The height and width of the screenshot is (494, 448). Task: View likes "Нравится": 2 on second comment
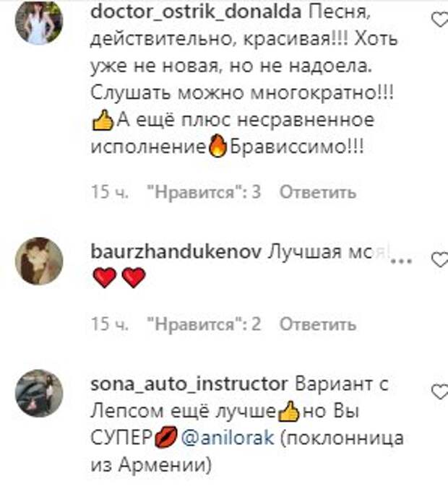tap(204, 324)
